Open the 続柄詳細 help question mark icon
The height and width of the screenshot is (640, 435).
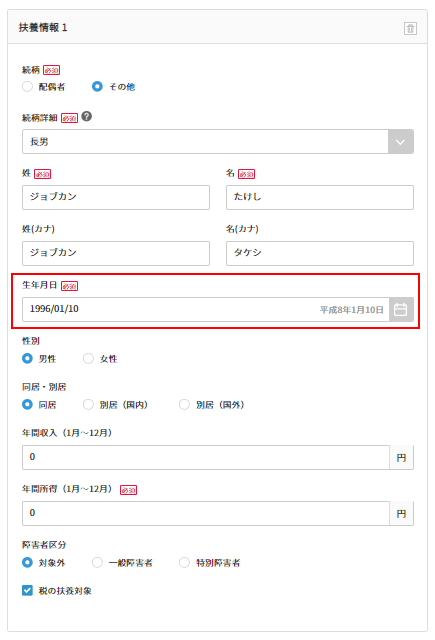[87, 116]
